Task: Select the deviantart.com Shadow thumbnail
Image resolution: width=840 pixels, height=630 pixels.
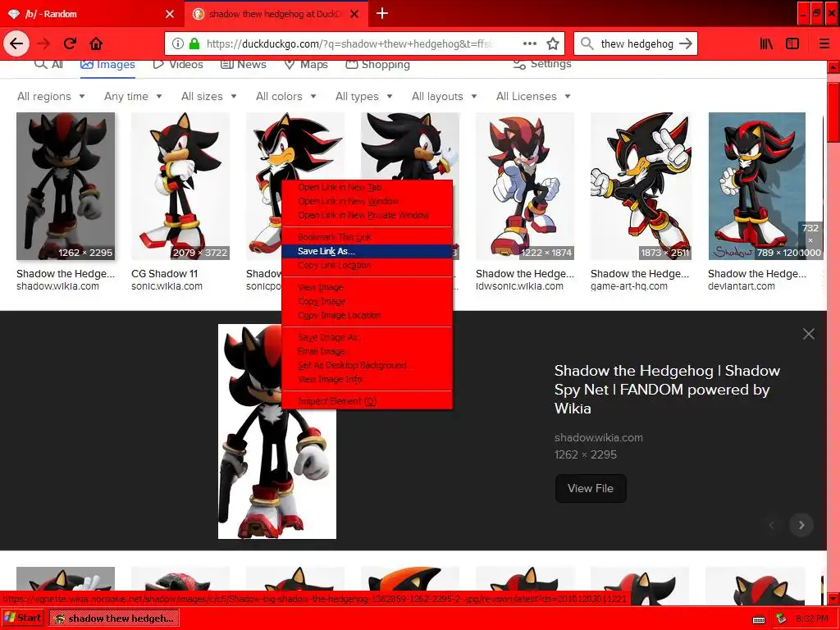Action: click(x=756, y=186)
